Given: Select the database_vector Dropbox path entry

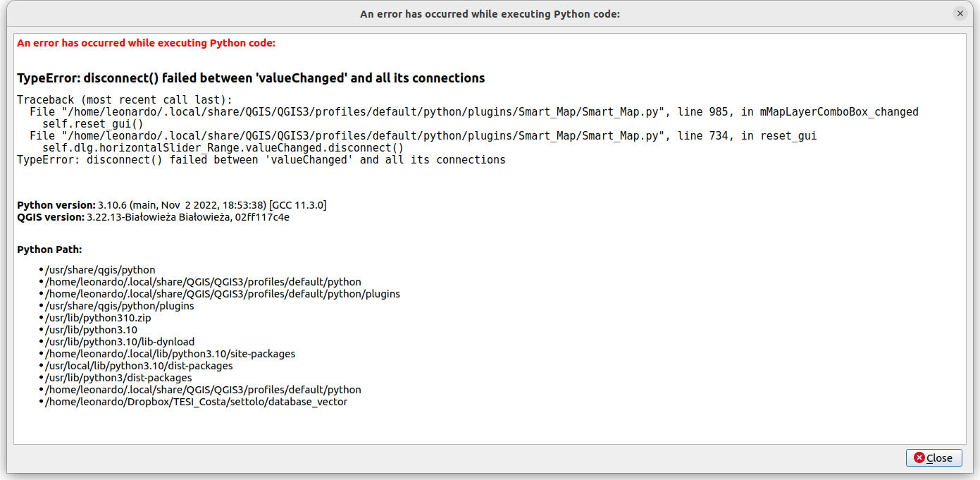Looking at the screenshot, I should (x=196, y=401).
